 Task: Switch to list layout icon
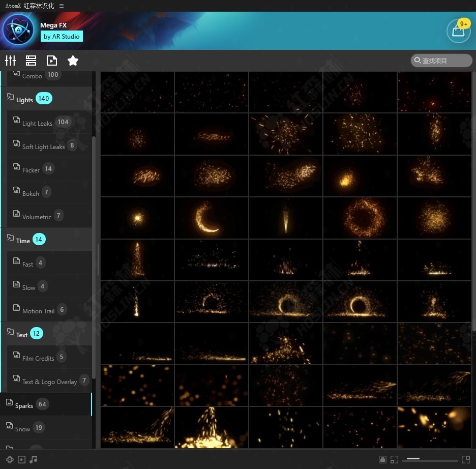31,61
